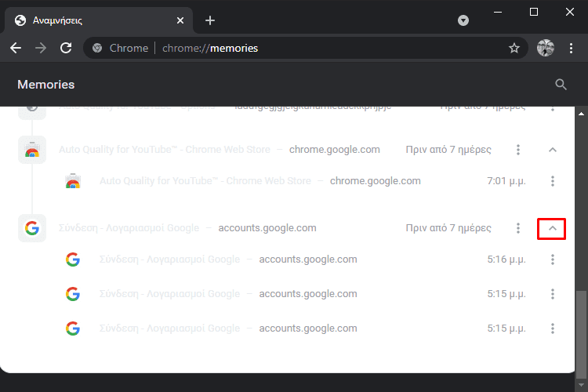Screen dimensions: 588x392
Task: Maximize the Chrome window
Action: tap(534, 12)
